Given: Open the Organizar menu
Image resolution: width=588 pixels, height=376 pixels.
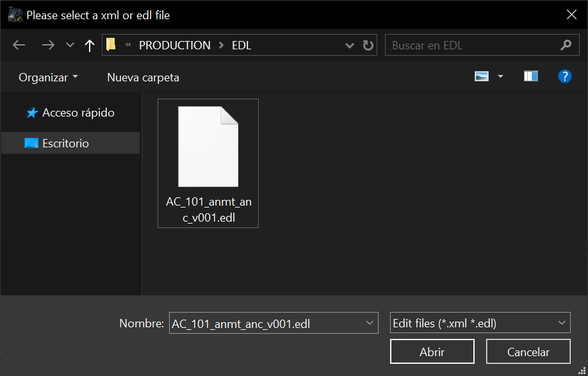Looking at the screenshot, I should point(48,78).
